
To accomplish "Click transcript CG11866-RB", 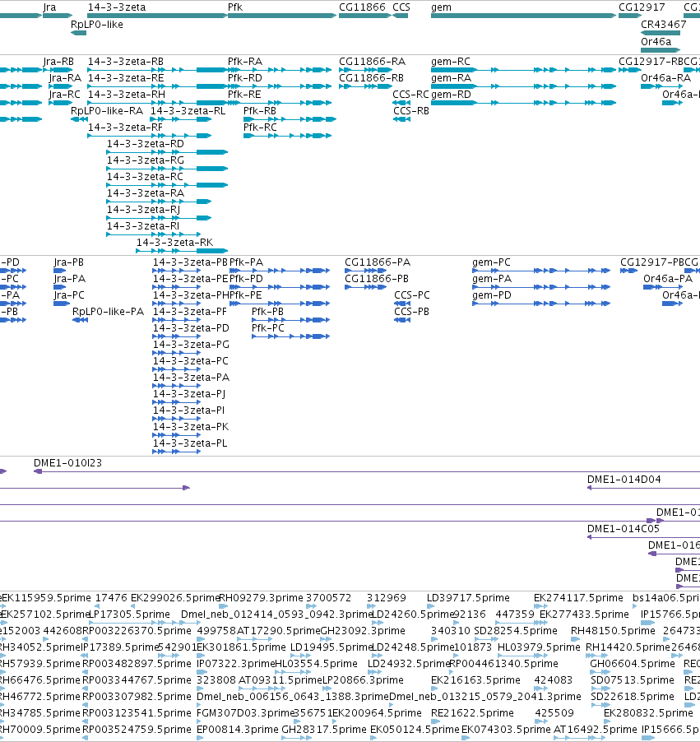I will pyautogui.click(x=372, y=78).
